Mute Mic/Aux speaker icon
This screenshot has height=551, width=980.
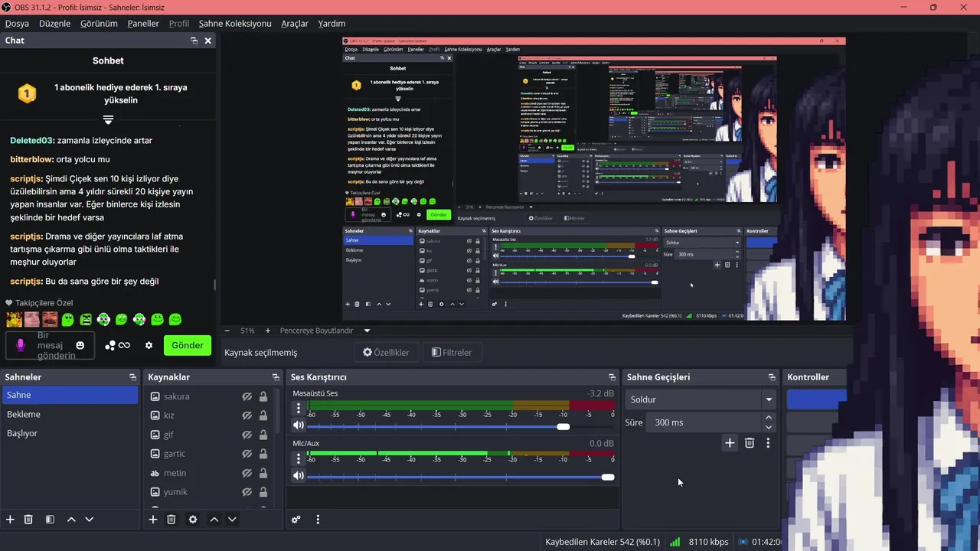pos(299,475)
